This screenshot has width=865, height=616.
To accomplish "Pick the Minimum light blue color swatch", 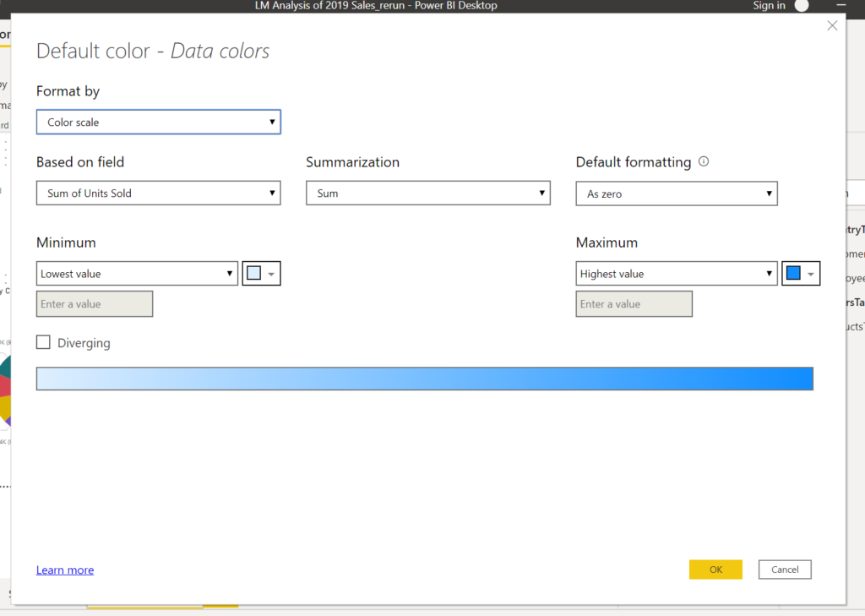I will coord(253,274).
